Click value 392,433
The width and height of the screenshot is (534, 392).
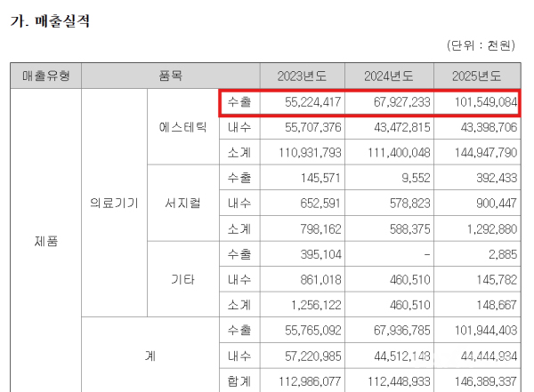point(497,178)
